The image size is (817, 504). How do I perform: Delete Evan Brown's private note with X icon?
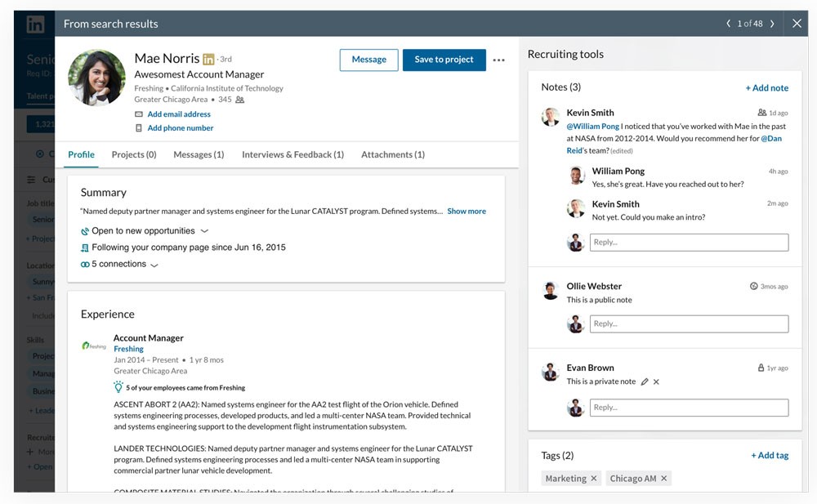pyautogui.click(x=656, y=381)
